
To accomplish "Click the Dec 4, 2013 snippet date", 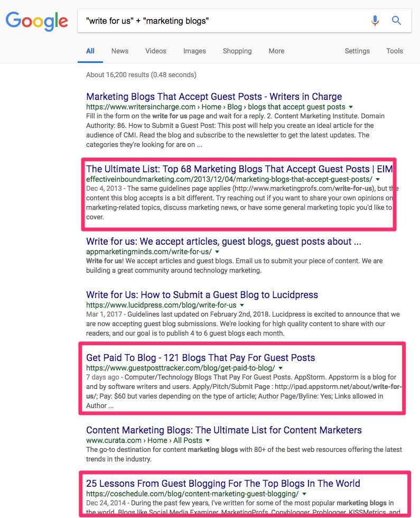I will [x=104, y=188].
